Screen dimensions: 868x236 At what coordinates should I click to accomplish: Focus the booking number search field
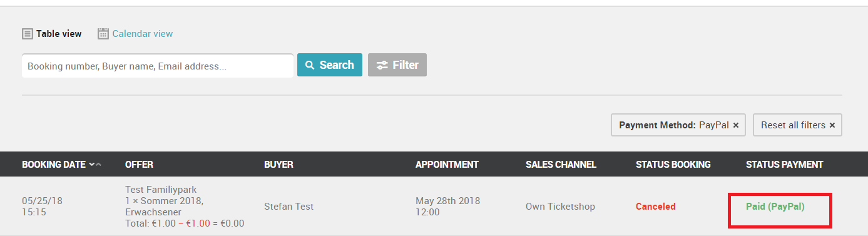[158, 66]
